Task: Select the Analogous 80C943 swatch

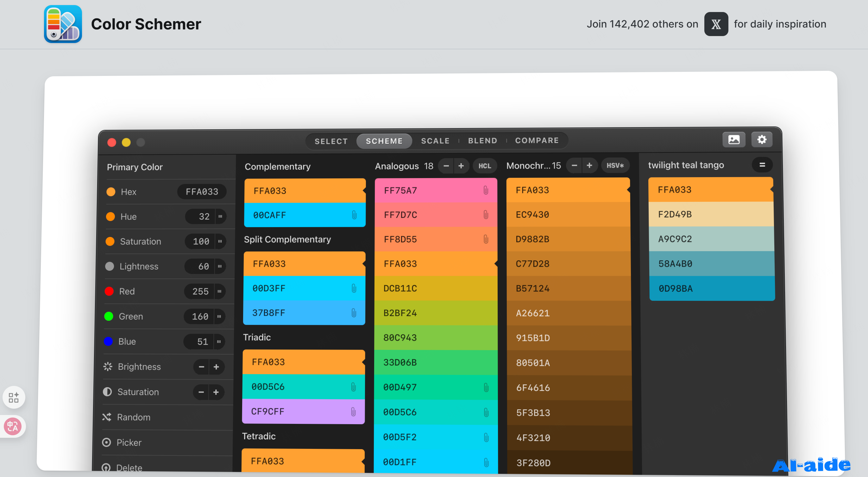Action: click(435, 338)
